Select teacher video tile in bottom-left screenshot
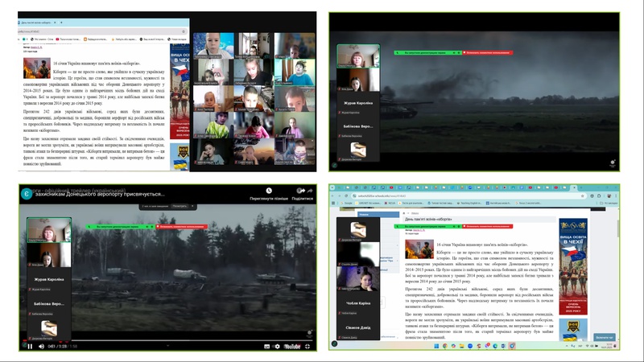The height and width of the screenshot is (362, 644). point(49,230)
